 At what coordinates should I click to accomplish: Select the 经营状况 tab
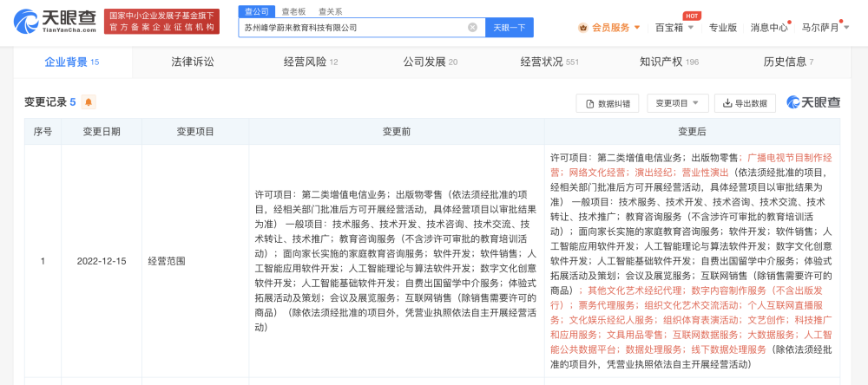tap(549, 62)
